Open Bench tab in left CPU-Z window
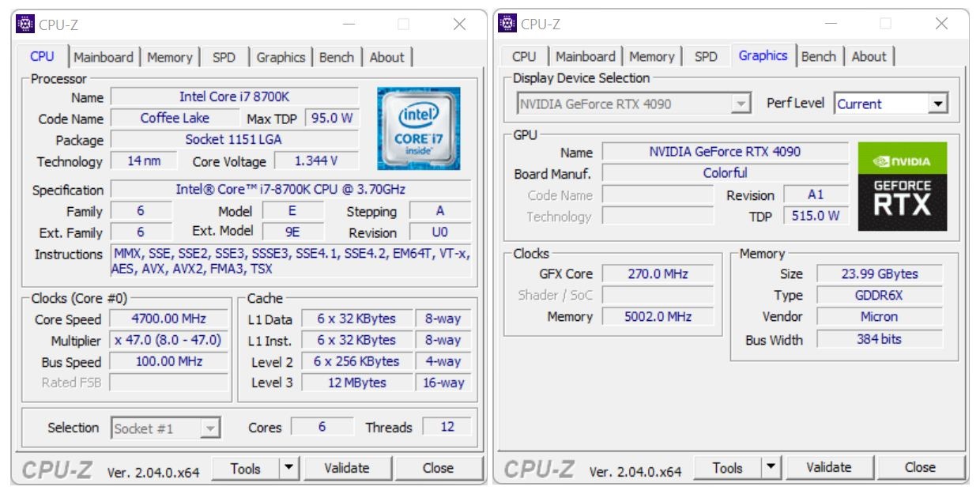Screen dimensions: 980x498 tap(336, 57)
